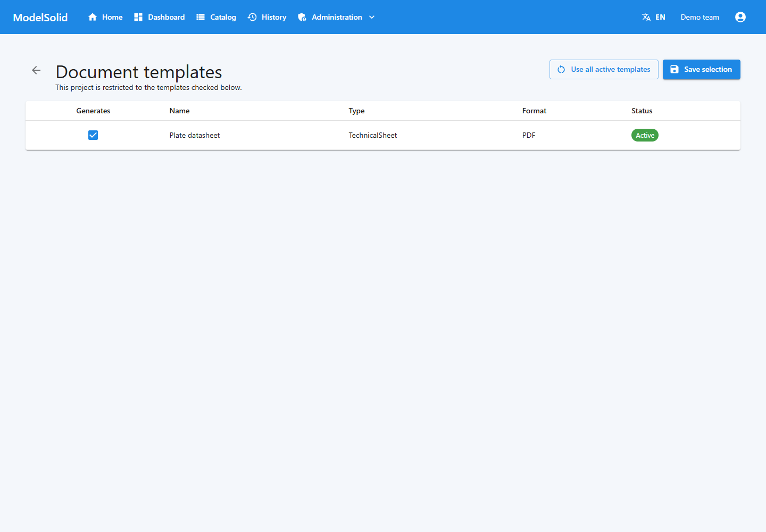Click the Name column header

coord(180,111)
